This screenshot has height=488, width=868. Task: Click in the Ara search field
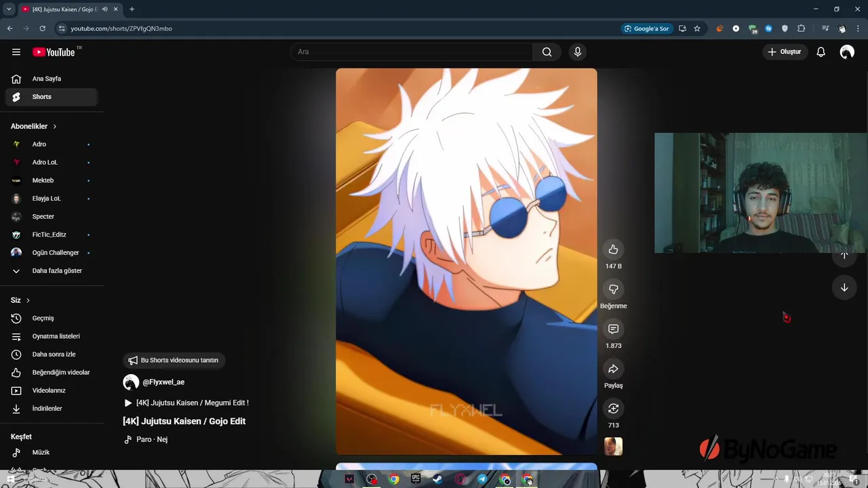[412, 52]
